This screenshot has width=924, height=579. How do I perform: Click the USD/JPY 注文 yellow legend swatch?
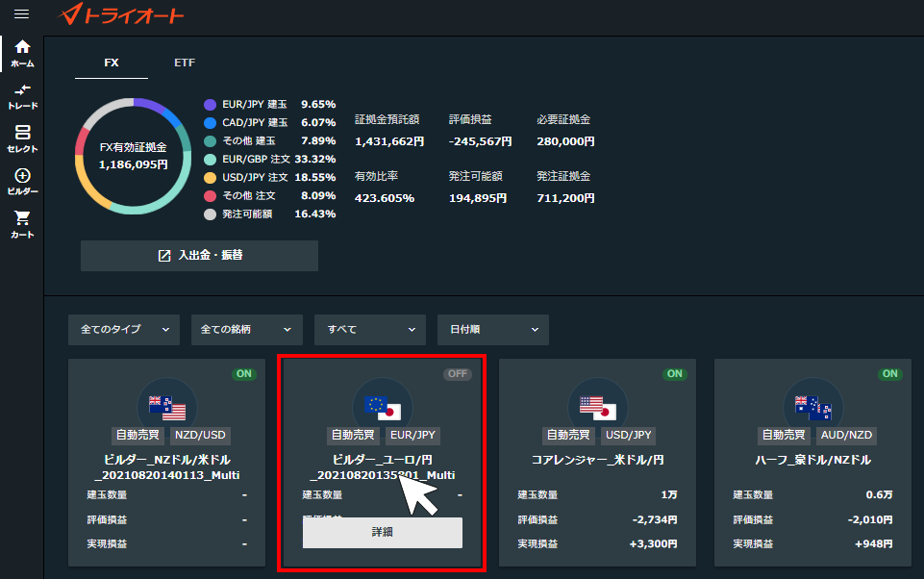(210, 178)
